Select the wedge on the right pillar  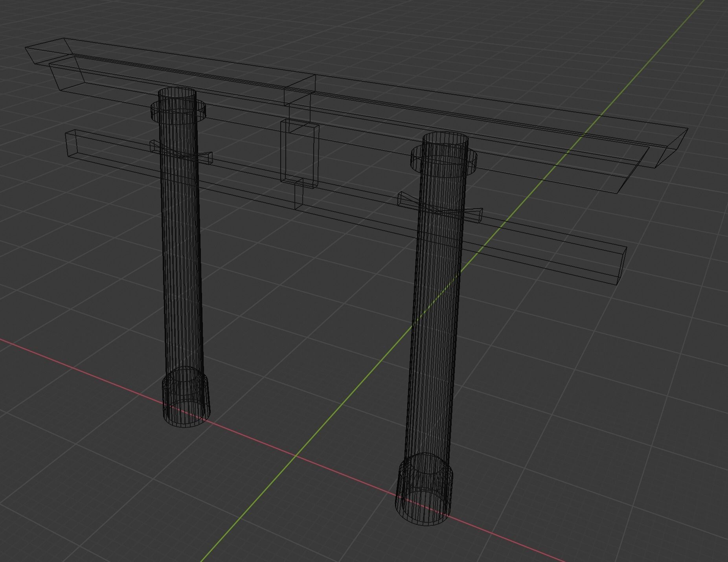440,207
